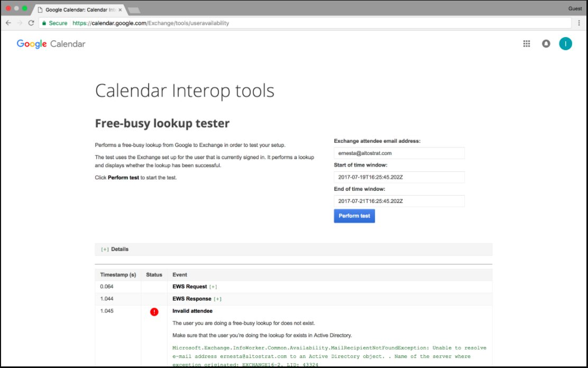Click the Perform test button

click(354, 216)
